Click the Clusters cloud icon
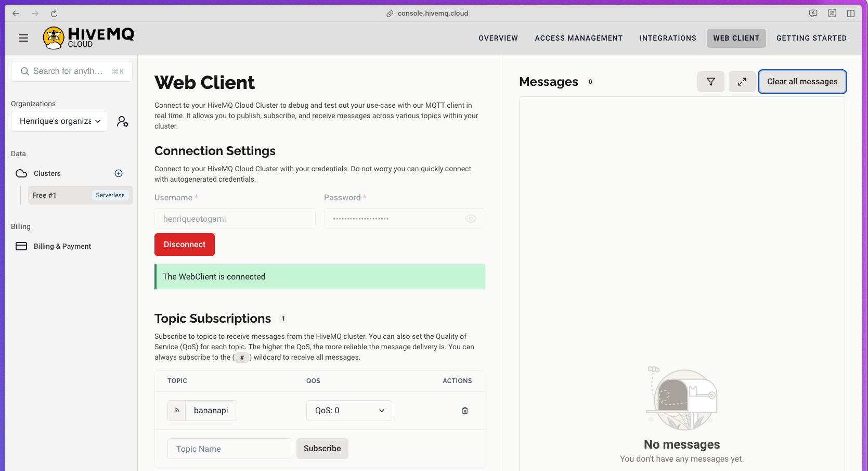This screenshot has height=471, width=868. point(21,173)
